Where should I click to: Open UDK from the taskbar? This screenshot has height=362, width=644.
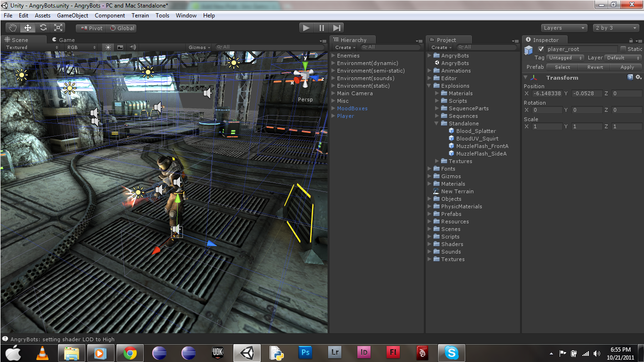pyautogui.click(x=217, y=353)
